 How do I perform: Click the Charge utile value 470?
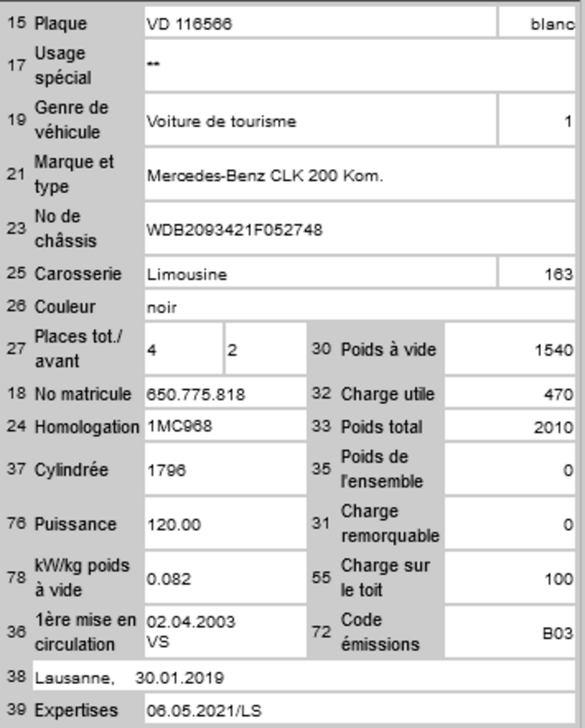pos(510,394)
